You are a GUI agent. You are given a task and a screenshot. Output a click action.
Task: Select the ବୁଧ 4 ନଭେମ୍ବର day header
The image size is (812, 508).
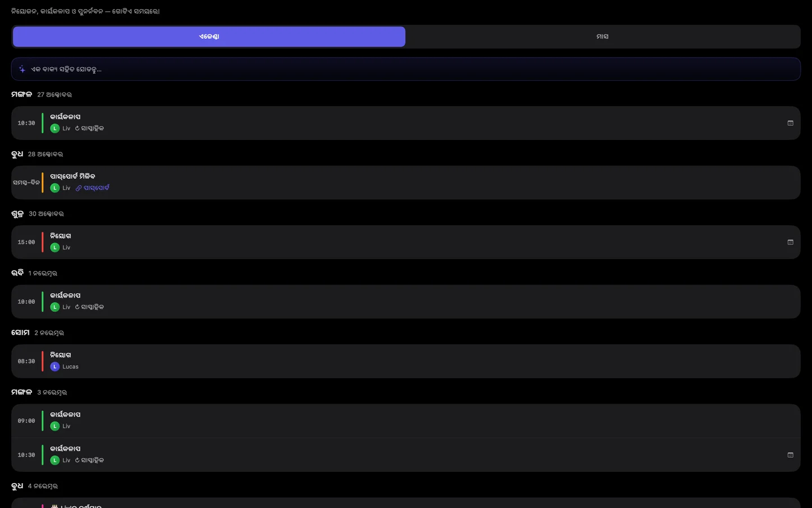(x=34, y=486)
